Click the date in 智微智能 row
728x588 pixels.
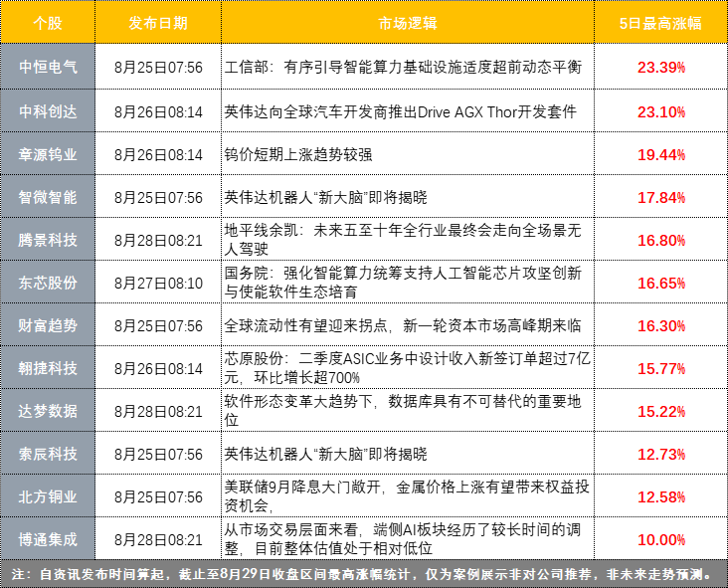158,197
